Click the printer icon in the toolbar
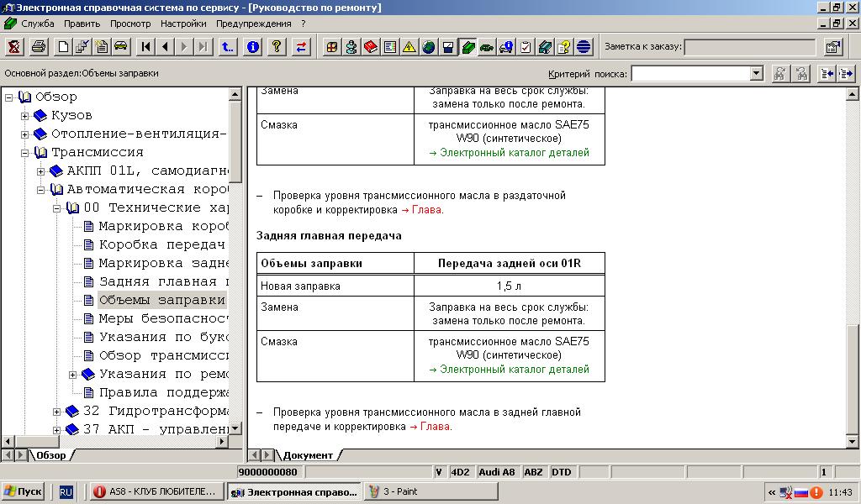 38,47
